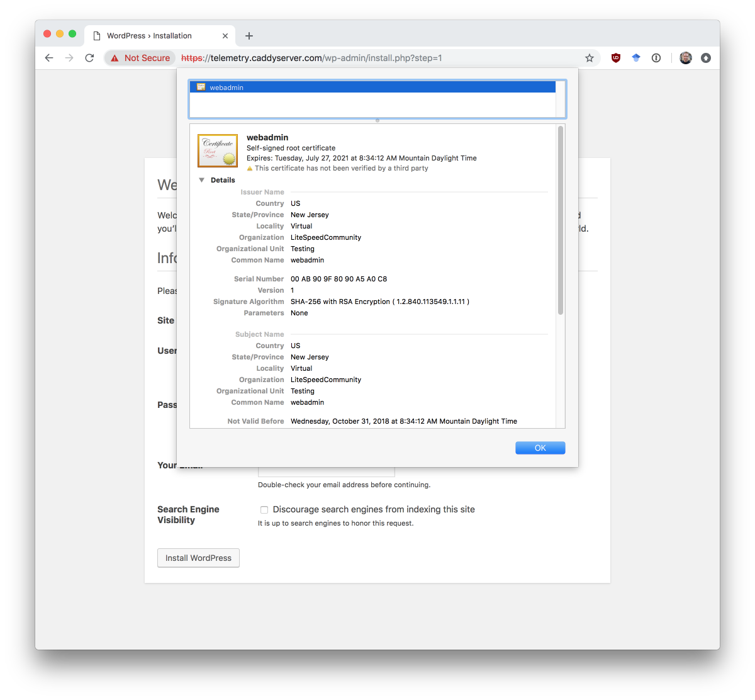Open the blue diamond extension icon
This screenshot has height=700, width=755.
tap(636, 58)
